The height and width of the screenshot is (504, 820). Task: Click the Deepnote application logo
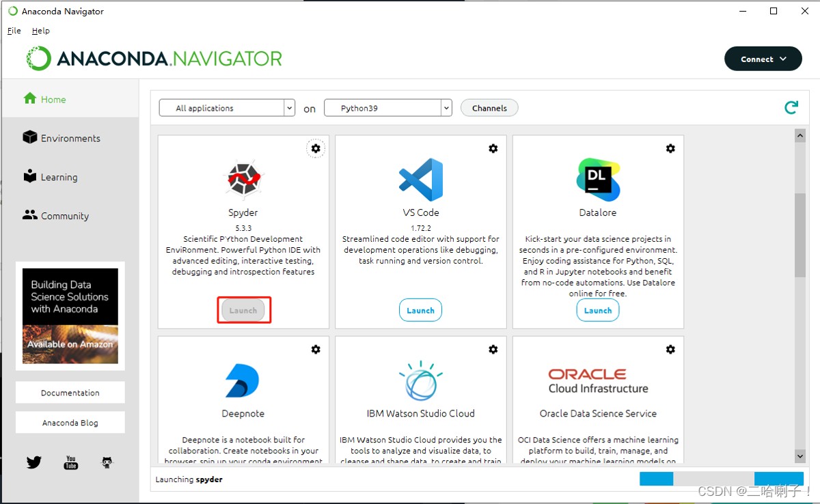[242, 380]
